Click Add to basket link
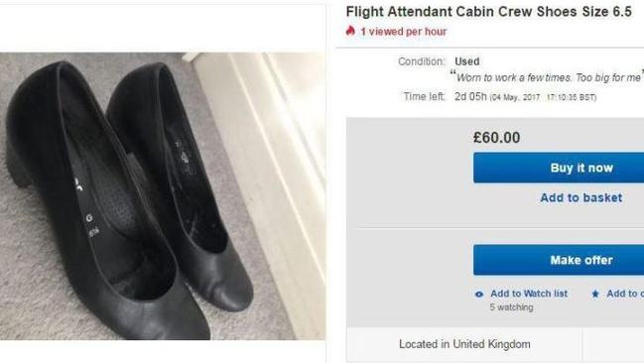 pyautogui.click(x=580, y=197)
